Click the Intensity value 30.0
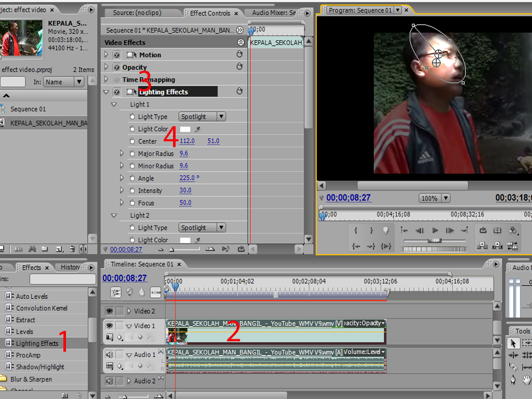This screenshot has width=532, height=399. click(x=185, y=191)
